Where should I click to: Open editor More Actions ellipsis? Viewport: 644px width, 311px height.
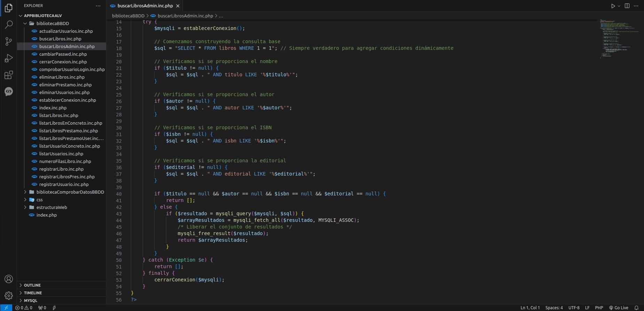pyautogui.click(x=636, y=6)
